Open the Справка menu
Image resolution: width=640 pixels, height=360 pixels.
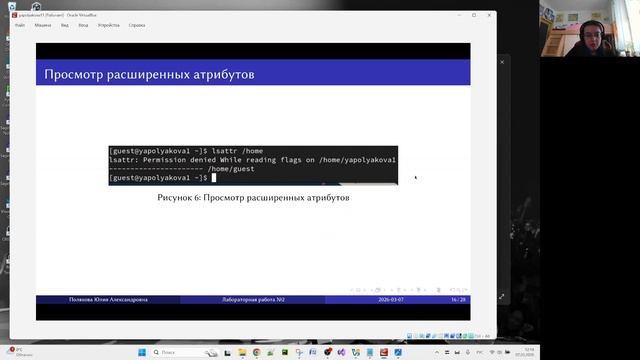pos(137,25)
